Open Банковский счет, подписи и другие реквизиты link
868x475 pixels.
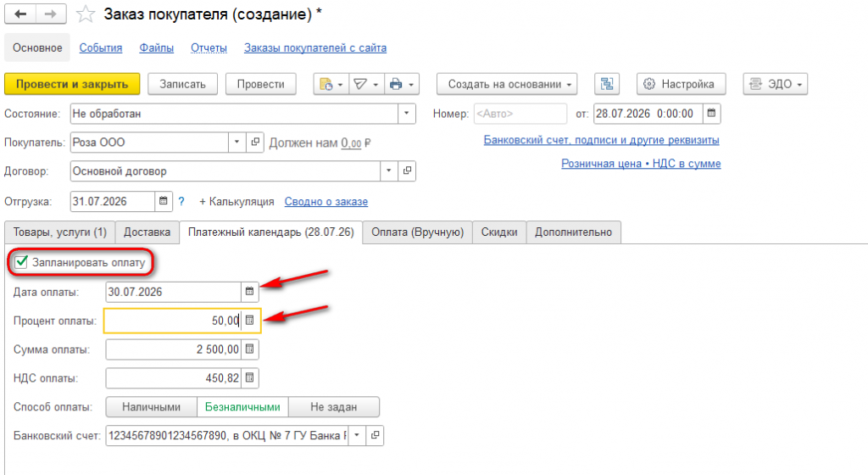pos(602,140)
